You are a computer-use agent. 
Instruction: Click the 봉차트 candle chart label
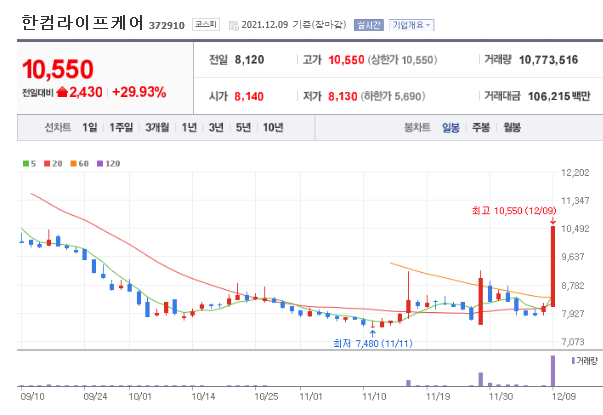click(417, 127)
